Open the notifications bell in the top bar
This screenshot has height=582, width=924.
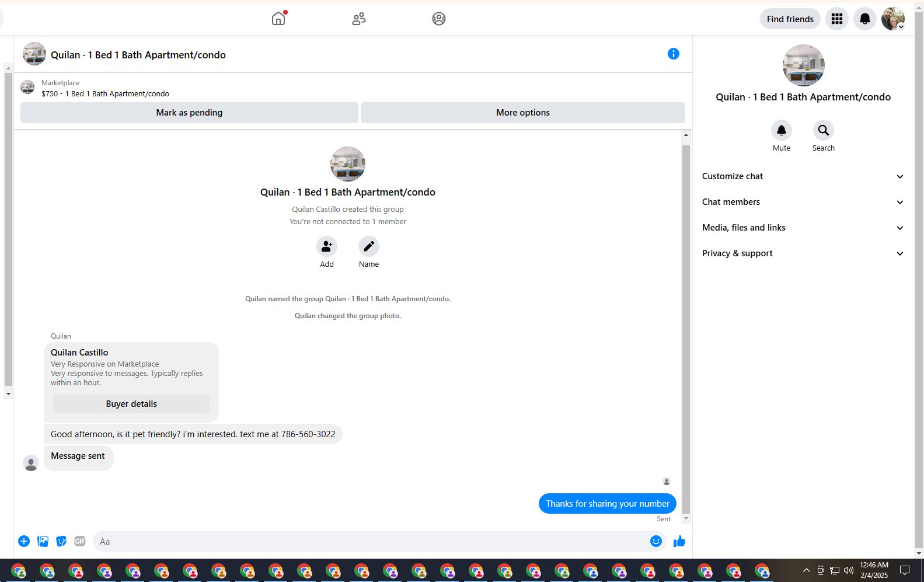[x=865, y=19]
